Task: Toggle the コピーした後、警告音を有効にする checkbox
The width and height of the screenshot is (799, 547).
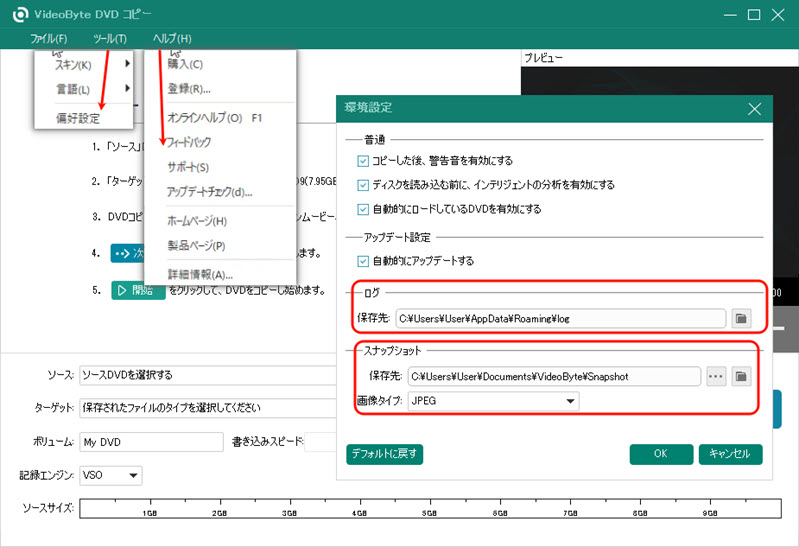Action: (x=362, y=161)
